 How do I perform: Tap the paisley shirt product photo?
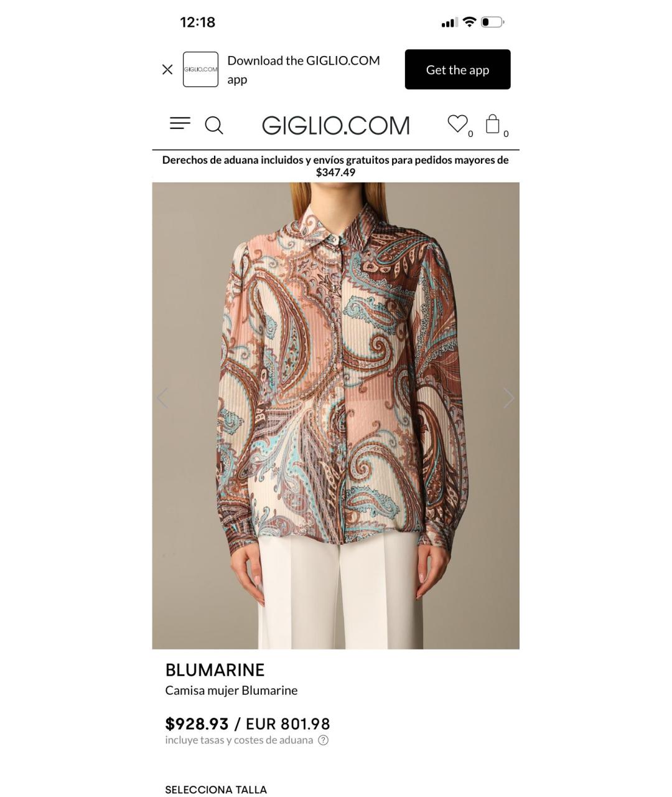(x=336, y=415)
